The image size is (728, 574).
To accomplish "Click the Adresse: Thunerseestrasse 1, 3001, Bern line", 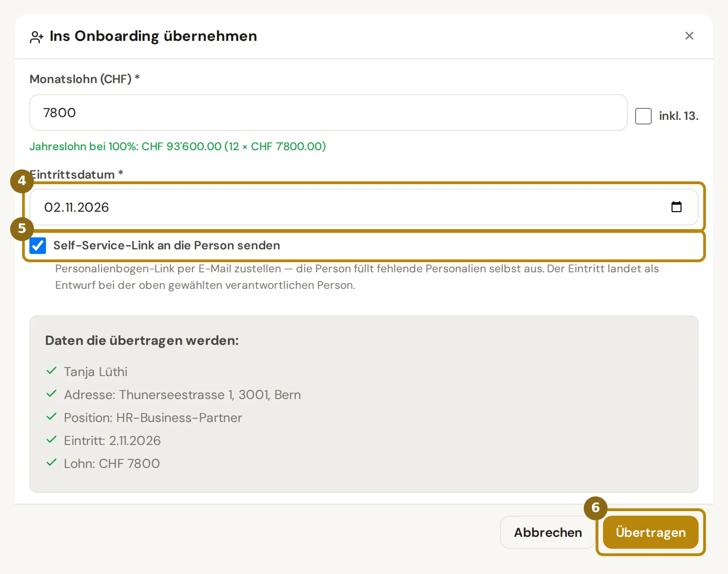I will (x=182, y=394).
